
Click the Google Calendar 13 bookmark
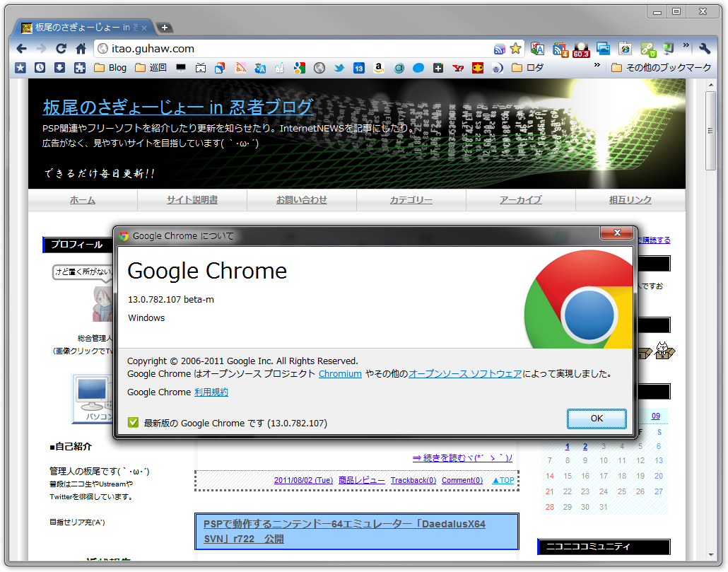tap(359, 69)
